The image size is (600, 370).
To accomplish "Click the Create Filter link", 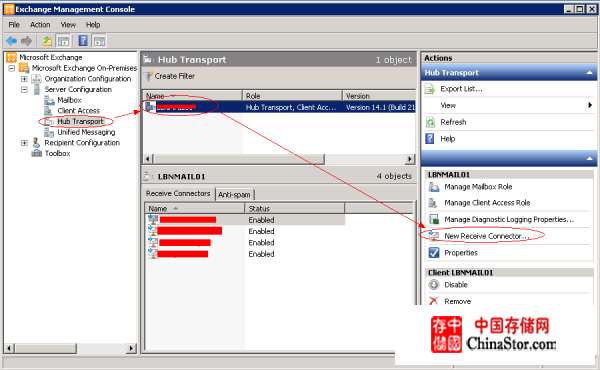I will [175, 76].
